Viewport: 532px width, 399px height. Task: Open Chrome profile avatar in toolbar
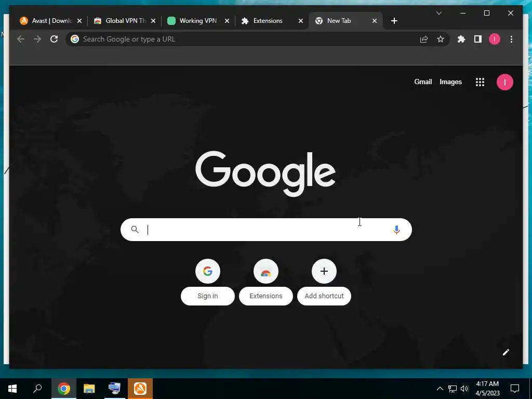[495, 39]
